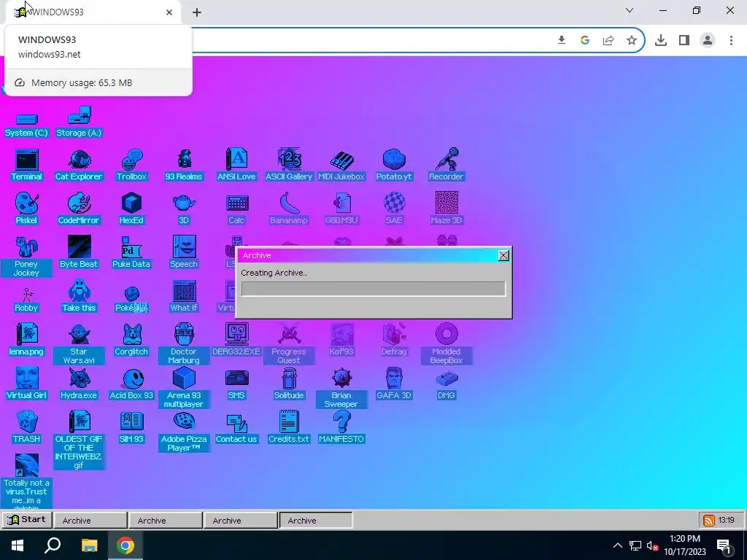
Task: Open a new Chrome tab
Action: (197, 12)
